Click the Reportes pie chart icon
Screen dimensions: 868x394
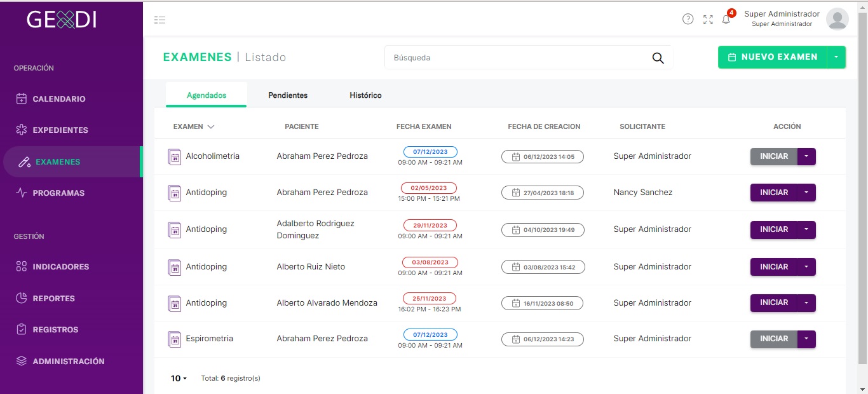coord(22,298)
